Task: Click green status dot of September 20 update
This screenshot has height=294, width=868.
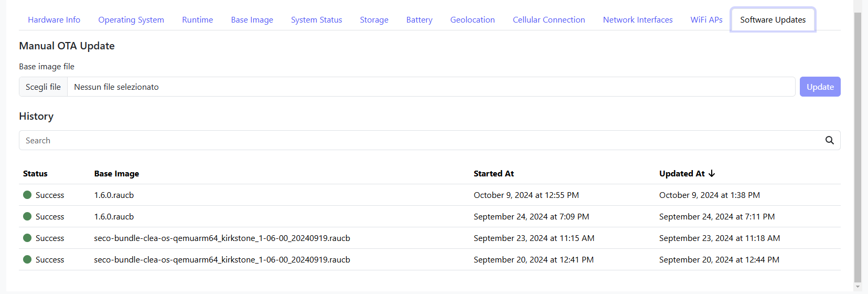Action: (x=27, y=259)
